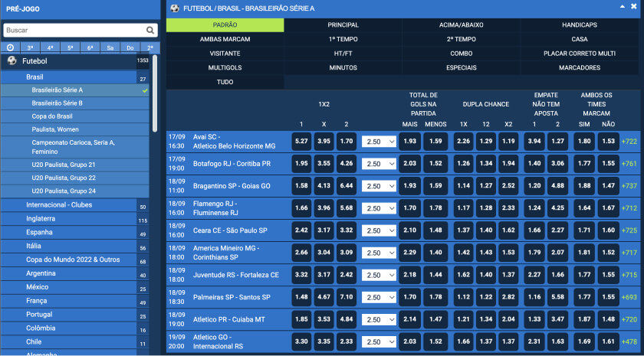Filter by day Do
Screen dimensions: 644x356
(130, 47)
